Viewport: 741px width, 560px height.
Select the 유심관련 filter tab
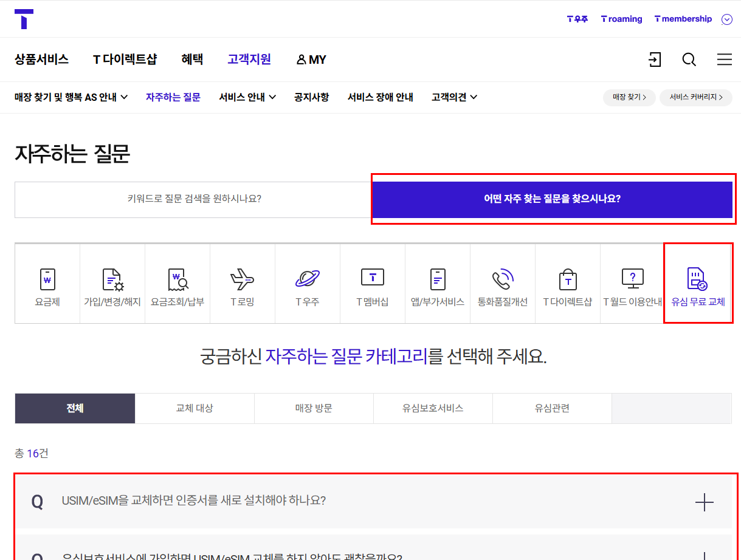click(552, 408)
